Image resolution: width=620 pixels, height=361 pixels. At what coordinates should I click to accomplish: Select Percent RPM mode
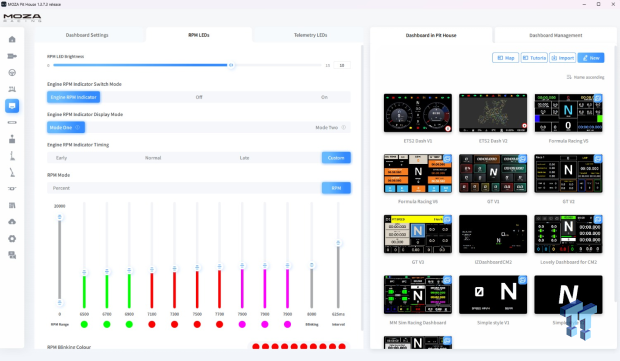pos(61,188)
